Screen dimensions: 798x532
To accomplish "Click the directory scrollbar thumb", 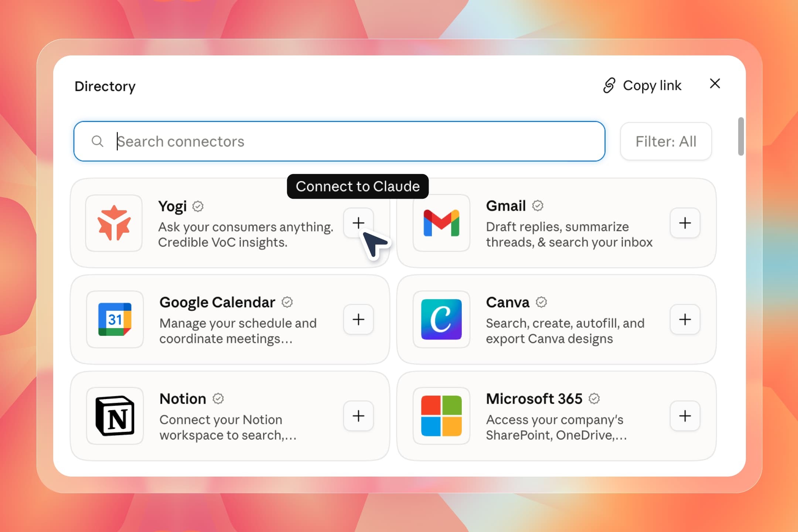I will click(741, 136).
